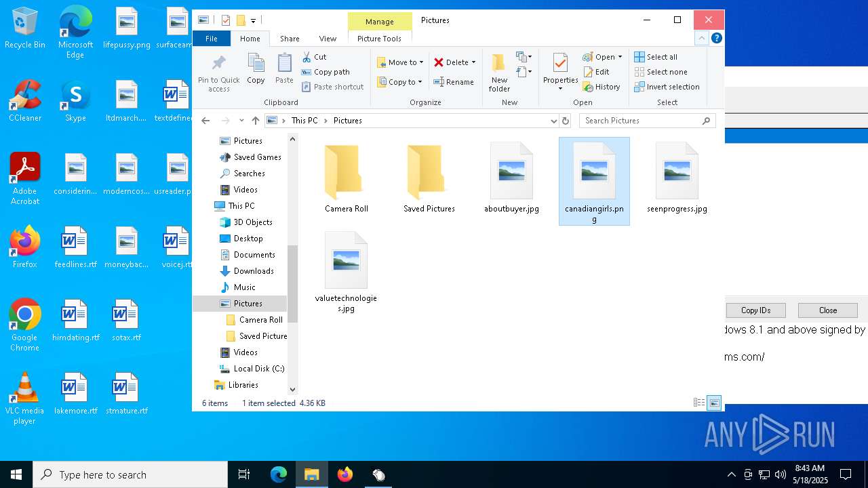Create a New folder
This screenshot has height=488, width=868.
pos(499,73)
